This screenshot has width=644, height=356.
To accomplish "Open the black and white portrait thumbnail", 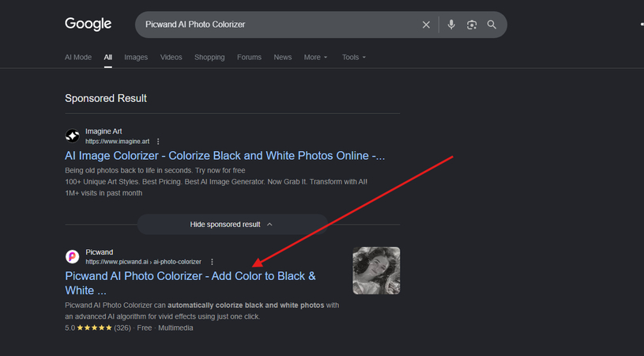I will pyautogui.click(x=376, y=271).
